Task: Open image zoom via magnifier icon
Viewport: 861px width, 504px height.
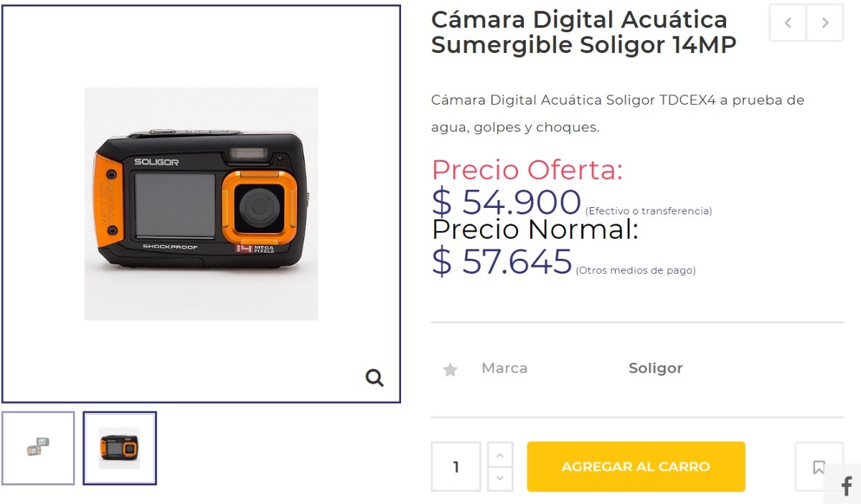Action: 375,377
